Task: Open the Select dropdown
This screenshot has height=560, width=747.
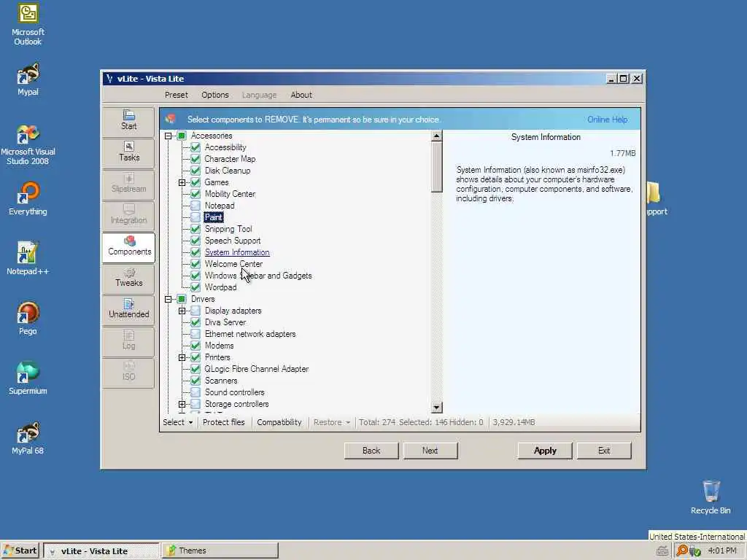Action: click(178, 422)
